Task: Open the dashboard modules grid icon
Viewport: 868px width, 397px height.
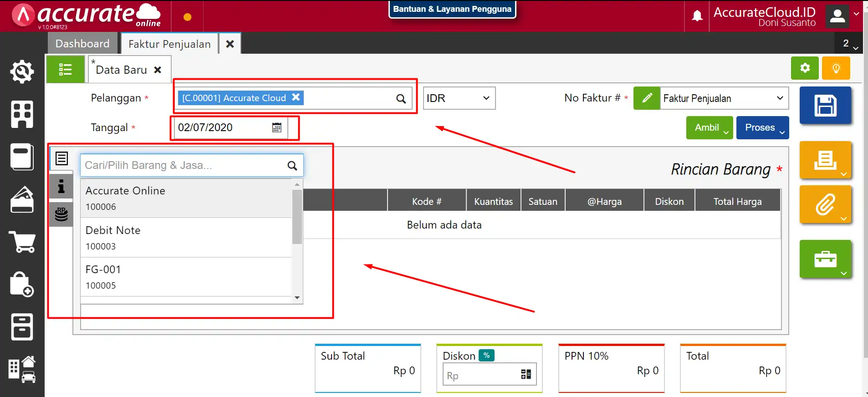Action: [22, 114]
